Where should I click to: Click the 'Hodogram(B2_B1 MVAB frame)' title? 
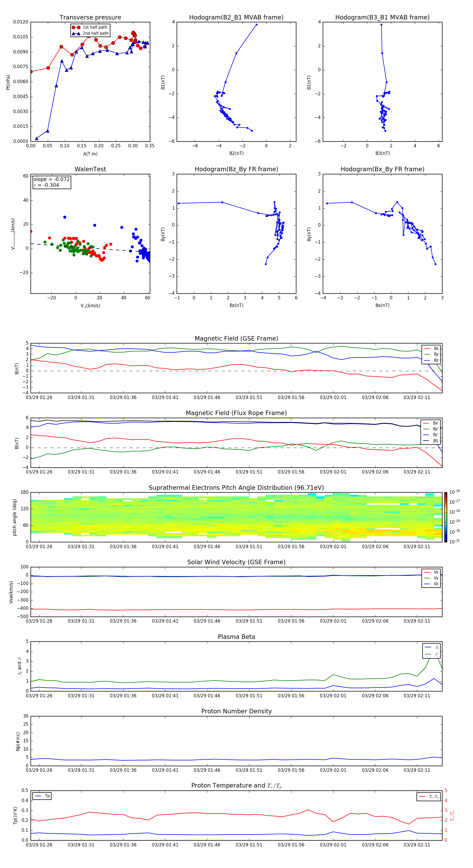coord(236,17)
